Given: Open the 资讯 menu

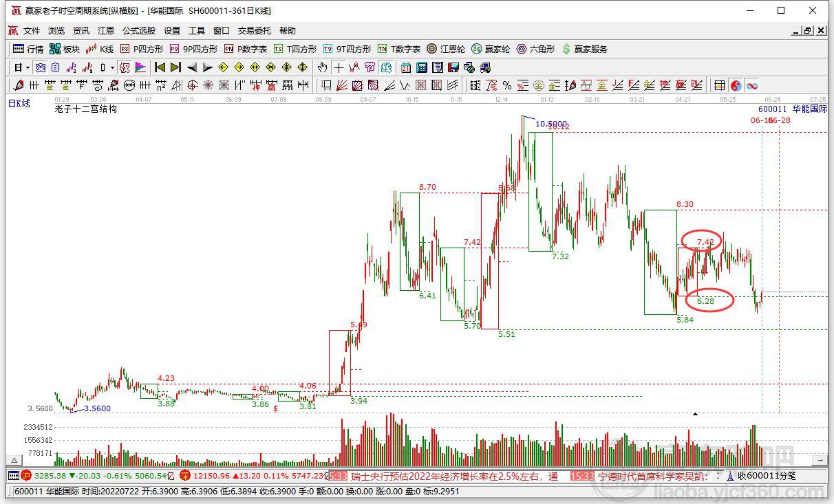Looking at the screenshot, I should [x=81, y=31].
